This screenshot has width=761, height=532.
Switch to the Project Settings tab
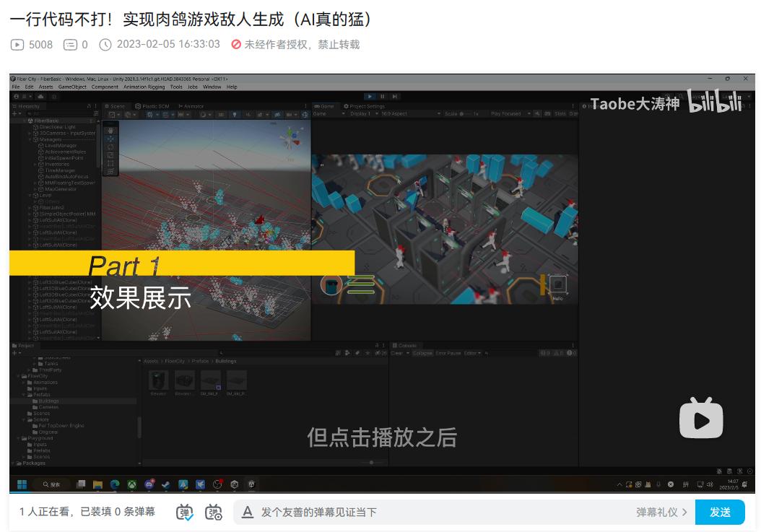(364, 106)
